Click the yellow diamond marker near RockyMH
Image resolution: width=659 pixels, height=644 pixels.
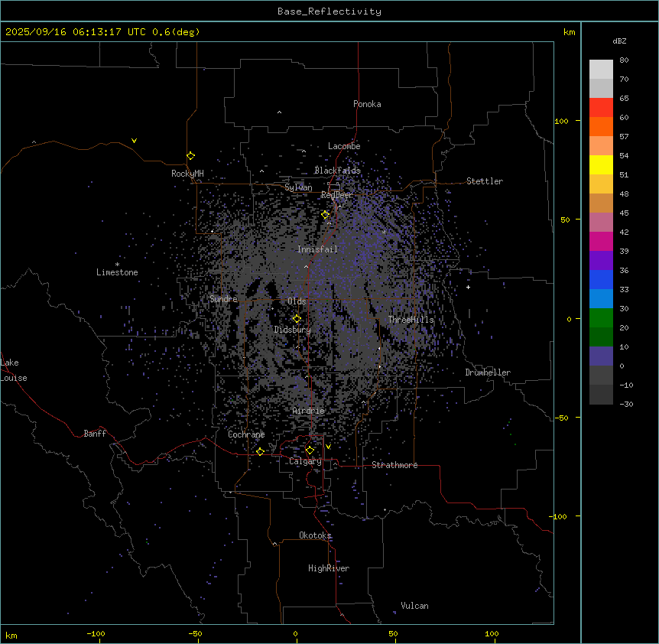(x=191, y=156)
